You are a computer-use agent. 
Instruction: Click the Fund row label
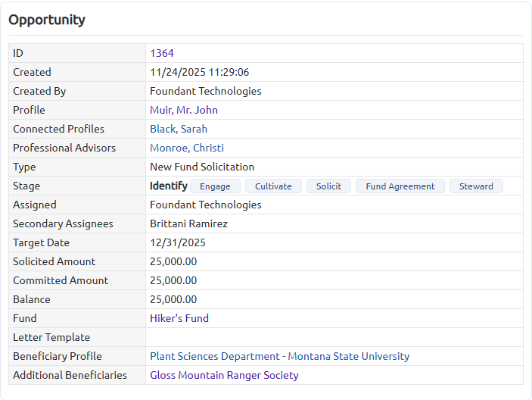[x=24, y=318]
